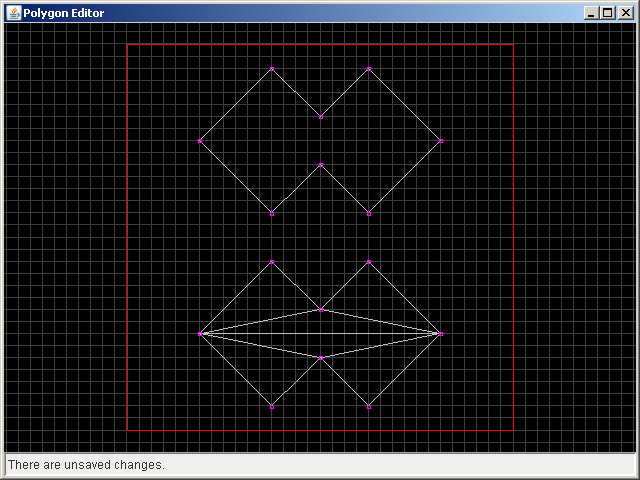Maximize the Polygon Editor window
The width and height of the screenshot is (640, 480).
608,13
